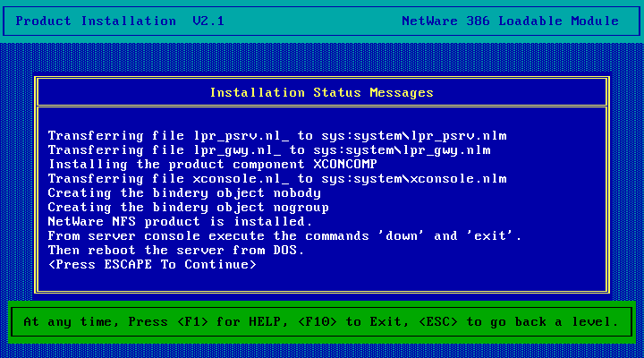
Task: Click 'Installing the product component XCONCOMP' line
Action: pos(212,165)
